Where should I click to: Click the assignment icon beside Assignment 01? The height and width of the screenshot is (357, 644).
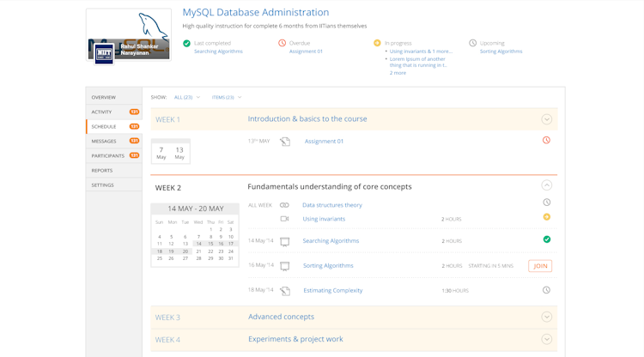[x=285, y=142]
